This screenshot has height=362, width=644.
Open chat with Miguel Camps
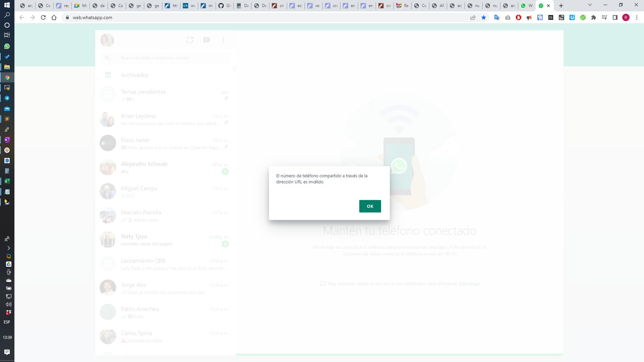165,191
